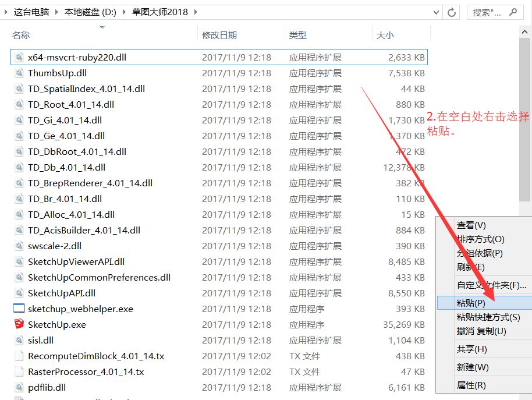Click inside the search input box
The width and height of the screenshot is (532, 400).
pos(486,12)
